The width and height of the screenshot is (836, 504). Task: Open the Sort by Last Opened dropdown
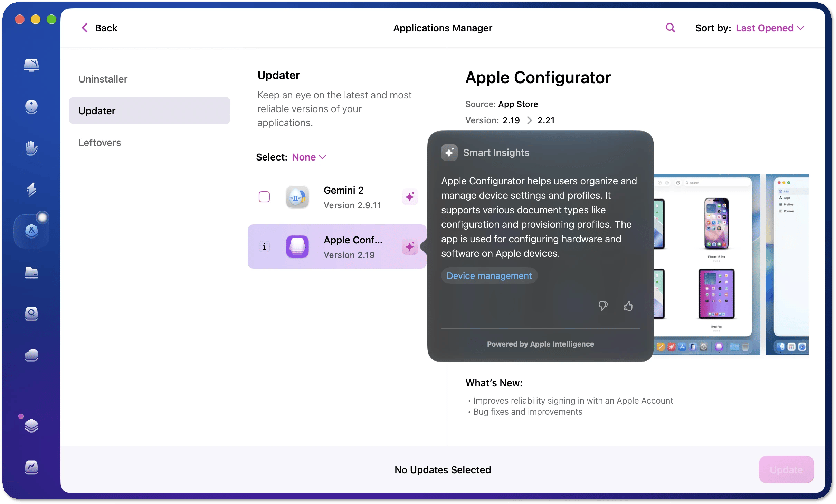(x=770, y=28)
